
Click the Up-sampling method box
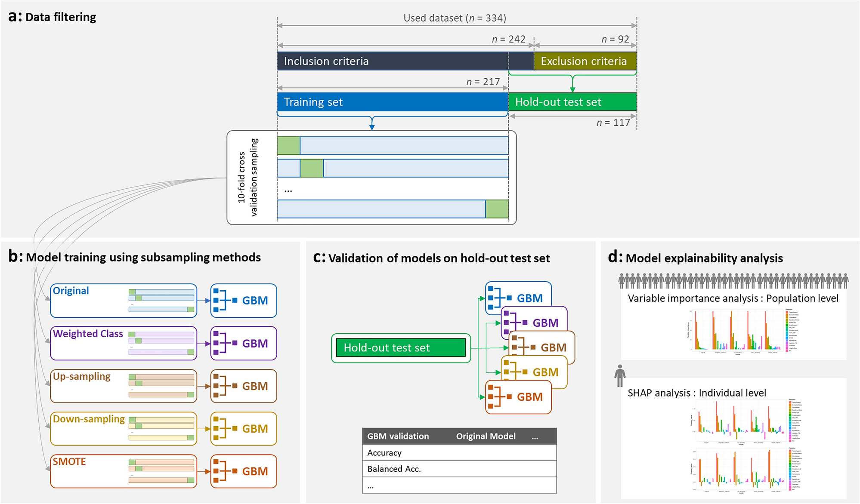click(x=123, y=386)
